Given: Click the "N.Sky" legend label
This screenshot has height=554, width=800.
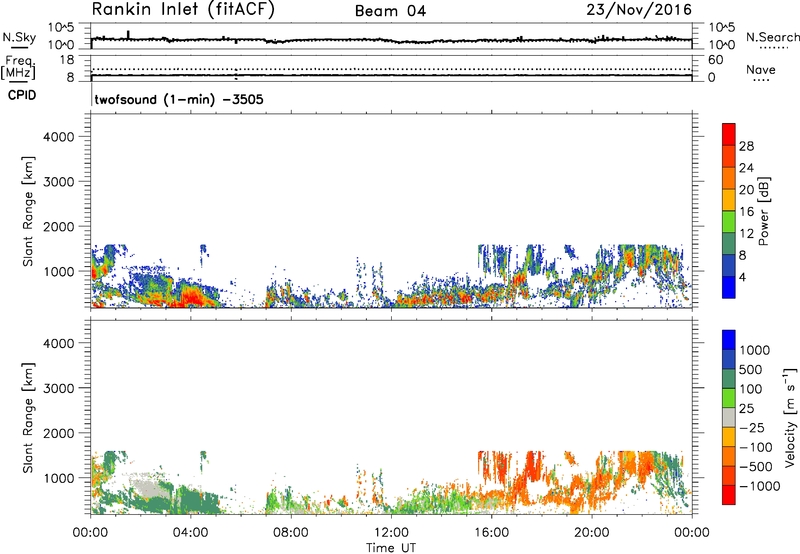Looking at the screenshot, I should coord(19,37).
